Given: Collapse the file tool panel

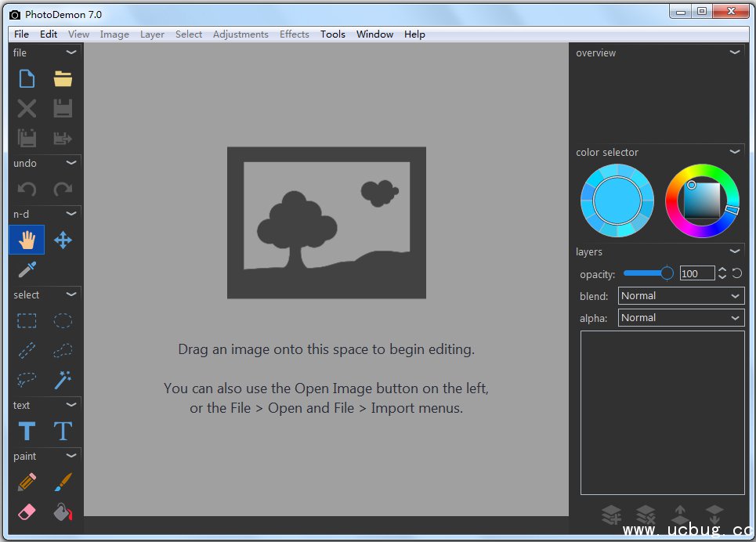Looking at the screenshot, I should pyautogui.click(x=71, y=52).
